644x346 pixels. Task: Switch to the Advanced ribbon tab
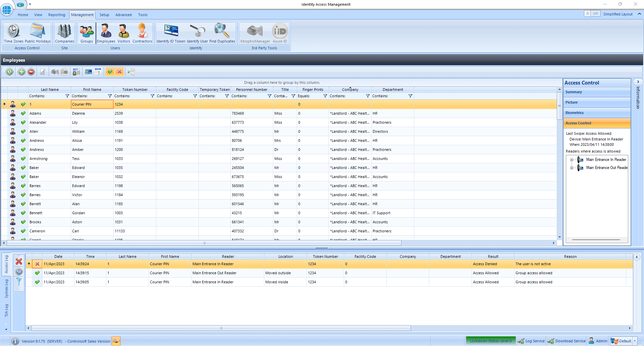[x=123, y=15]
